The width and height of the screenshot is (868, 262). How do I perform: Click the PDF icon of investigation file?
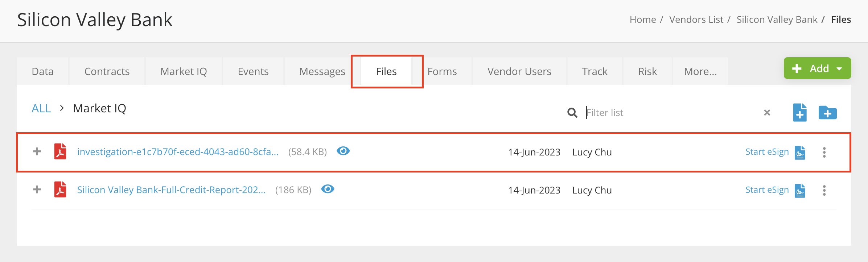point(60,151)
